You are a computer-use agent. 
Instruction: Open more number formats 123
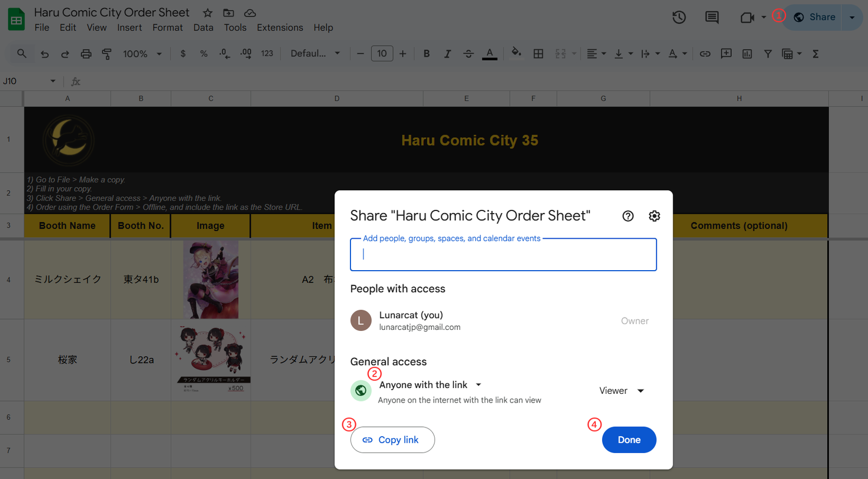pyautogui.click(x=267, y=54)
